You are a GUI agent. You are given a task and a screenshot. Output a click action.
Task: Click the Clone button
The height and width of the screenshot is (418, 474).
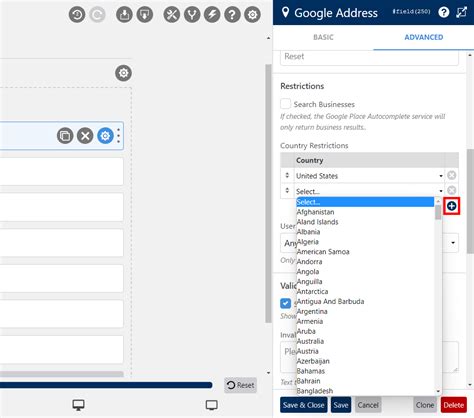tap(425, 405)
